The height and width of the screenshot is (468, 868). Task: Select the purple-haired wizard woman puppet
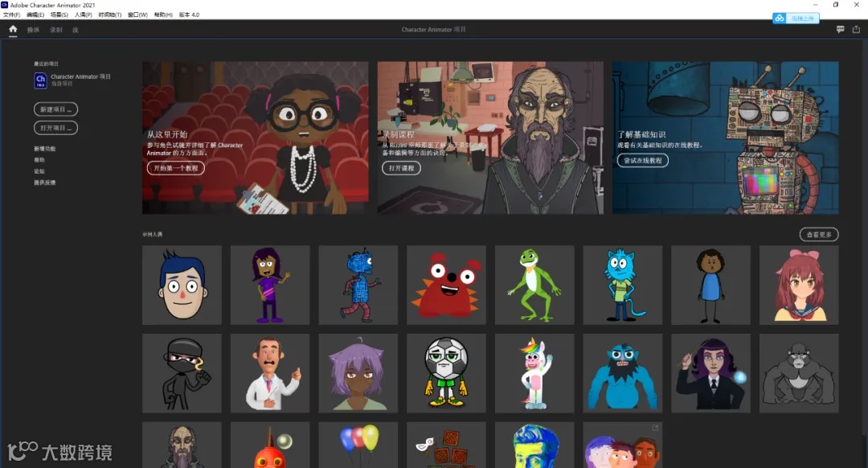coord(710,373)
